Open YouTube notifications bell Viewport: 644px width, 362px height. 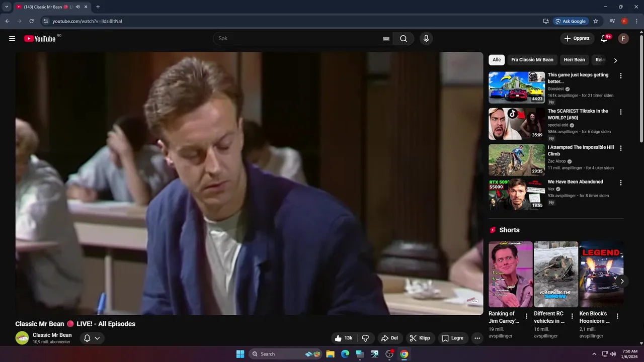click(604, 39)
